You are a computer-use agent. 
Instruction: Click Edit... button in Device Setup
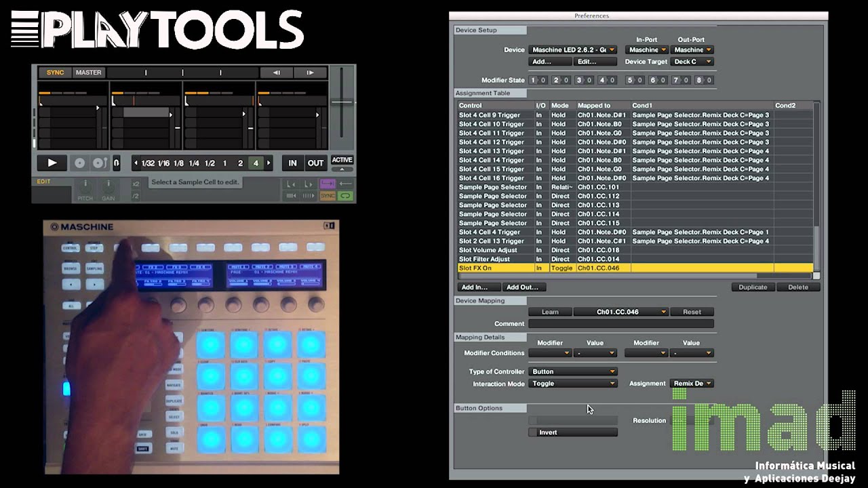(595, 62)
